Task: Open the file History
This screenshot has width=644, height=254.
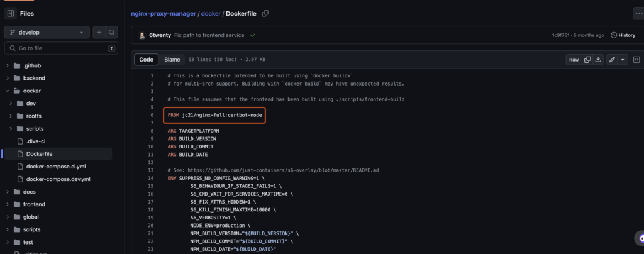Action: click(x=623, y=35)
